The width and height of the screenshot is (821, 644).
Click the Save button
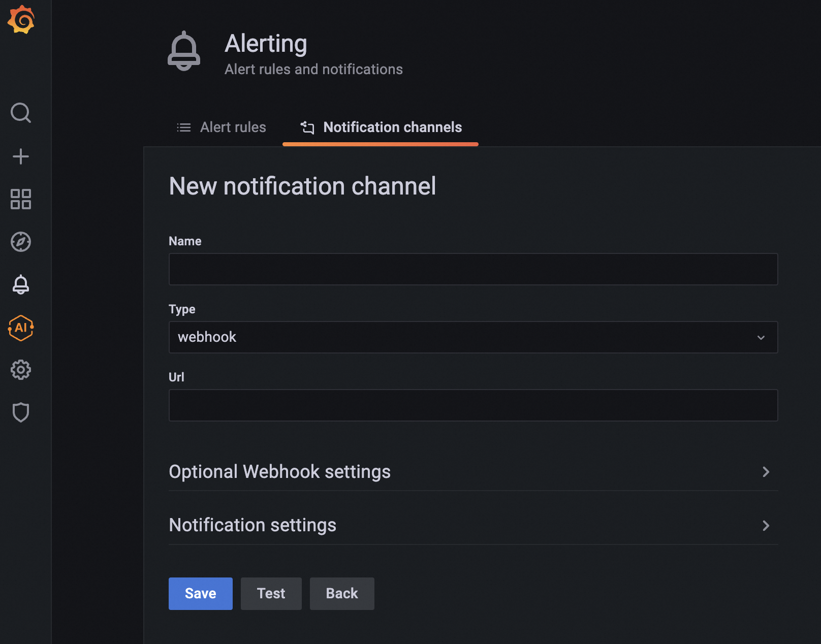(200, 593)
